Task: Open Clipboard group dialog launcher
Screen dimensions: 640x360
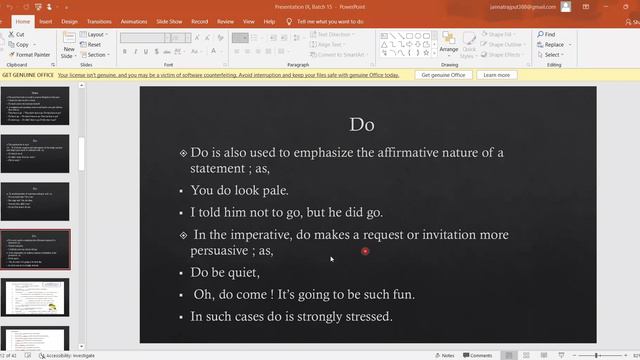Action: (x=53, y=65)
